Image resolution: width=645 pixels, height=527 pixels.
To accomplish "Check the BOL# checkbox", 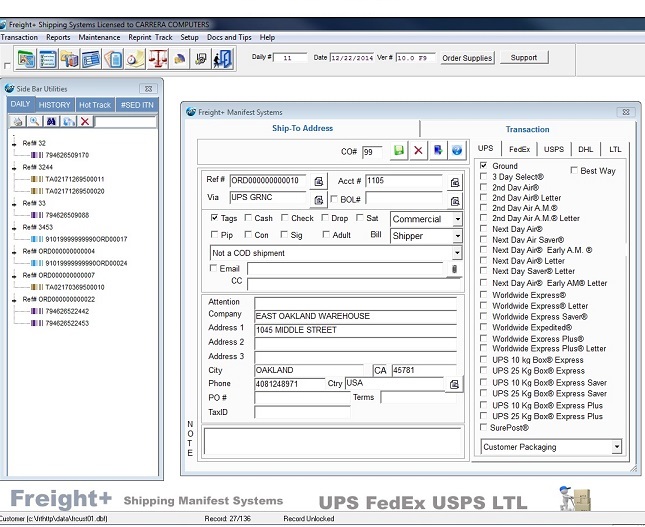I will coord(334,199).
